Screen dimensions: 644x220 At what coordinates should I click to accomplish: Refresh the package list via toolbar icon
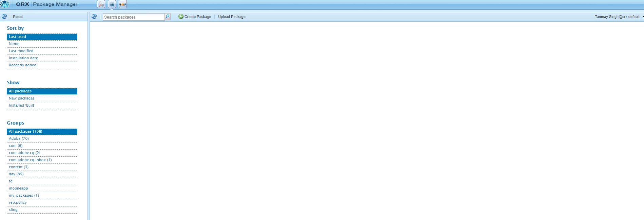tap(94, 17)
